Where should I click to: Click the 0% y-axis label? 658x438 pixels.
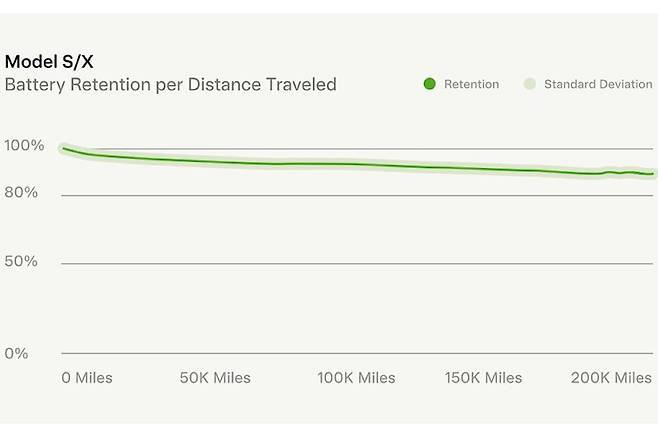click(x=17, y=353)
